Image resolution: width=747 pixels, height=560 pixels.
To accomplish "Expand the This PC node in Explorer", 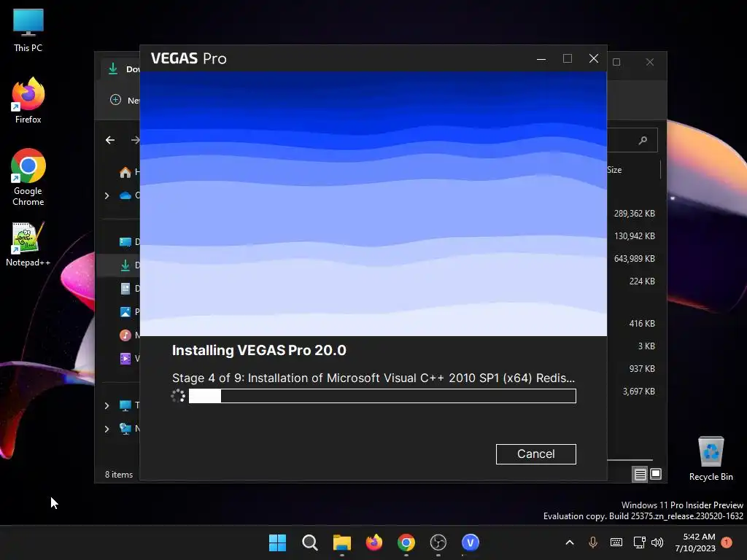I will click(x=107, y=405).
